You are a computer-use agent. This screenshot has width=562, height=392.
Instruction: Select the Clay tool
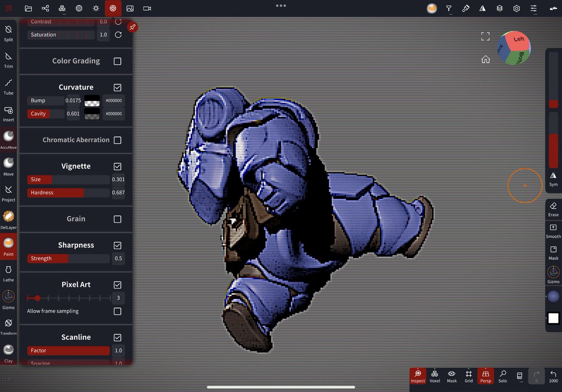click(8, 354)
